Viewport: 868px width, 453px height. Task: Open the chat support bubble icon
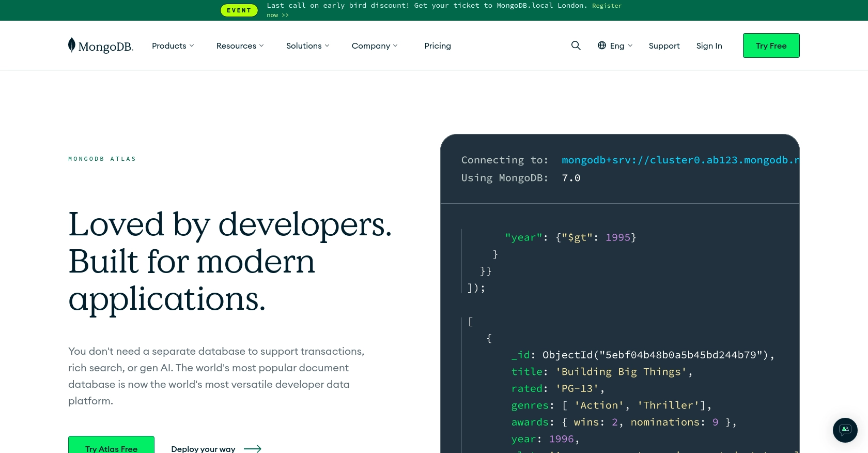(845, 430)
